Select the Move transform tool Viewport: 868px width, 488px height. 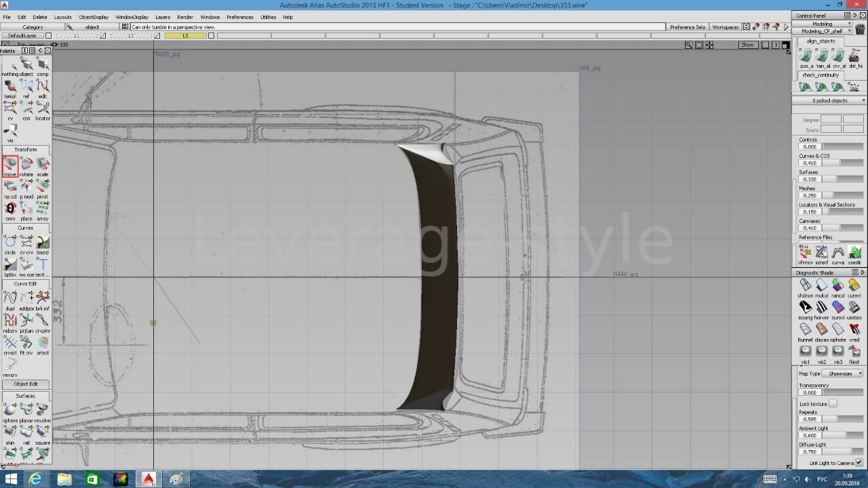[x=10, y=165]
